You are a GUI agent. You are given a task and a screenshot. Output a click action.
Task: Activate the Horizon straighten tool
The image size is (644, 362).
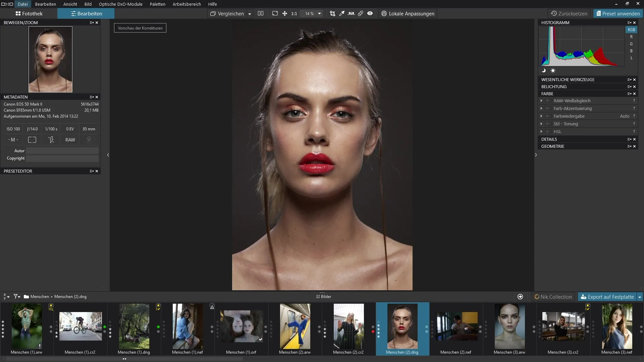[x=351, y=13]
